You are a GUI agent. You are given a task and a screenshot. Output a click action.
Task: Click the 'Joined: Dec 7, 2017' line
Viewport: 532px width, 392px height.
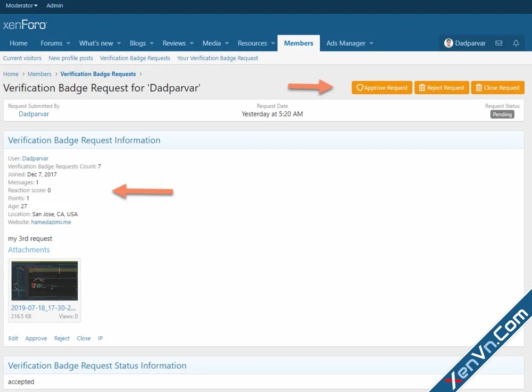[32, 174]
